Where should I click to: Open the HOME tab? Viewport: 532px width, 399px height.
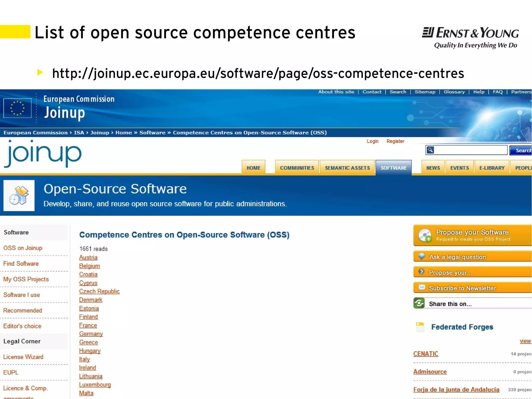pos(253,168)
